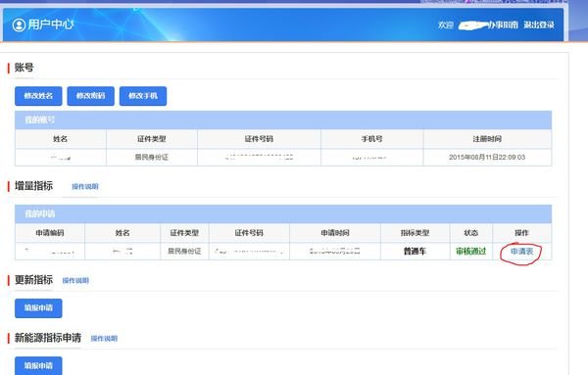Click the 修改手机 button

143,96
